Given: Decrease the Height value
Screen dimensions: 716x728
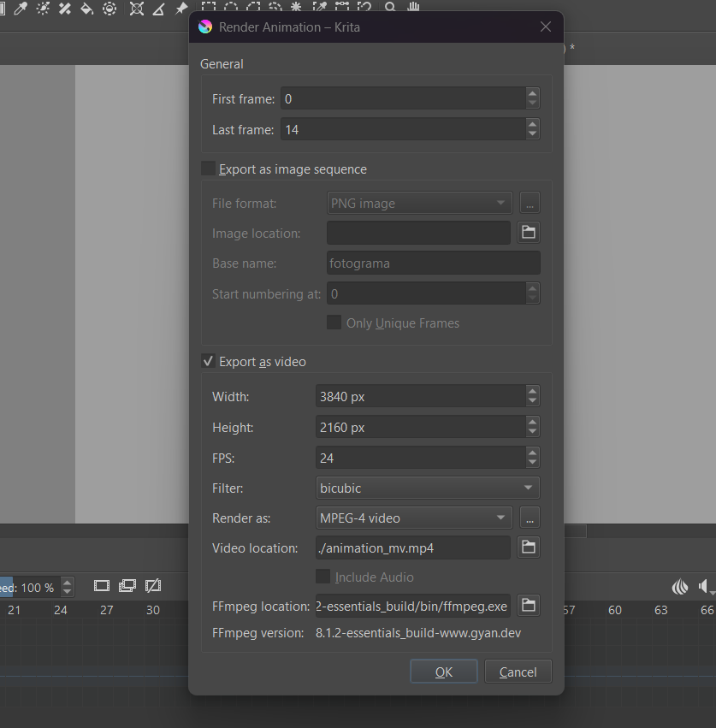Looking at the screenshot, I should click(533, 432).
